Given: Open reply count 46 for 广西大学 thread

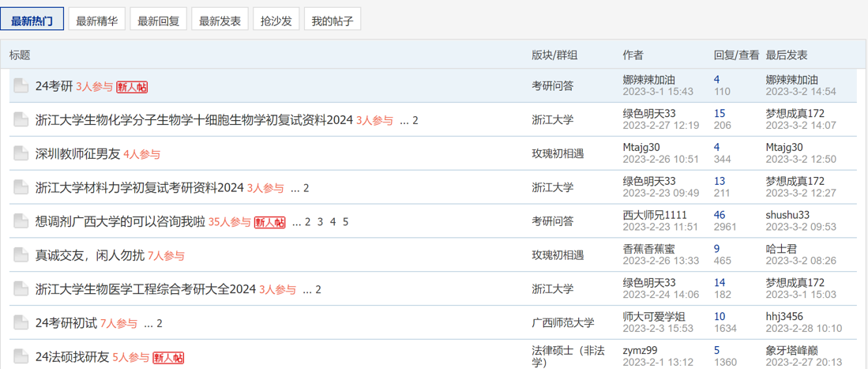Looking at the screenshot, I should pyautogui.click(x=720, y=216).
